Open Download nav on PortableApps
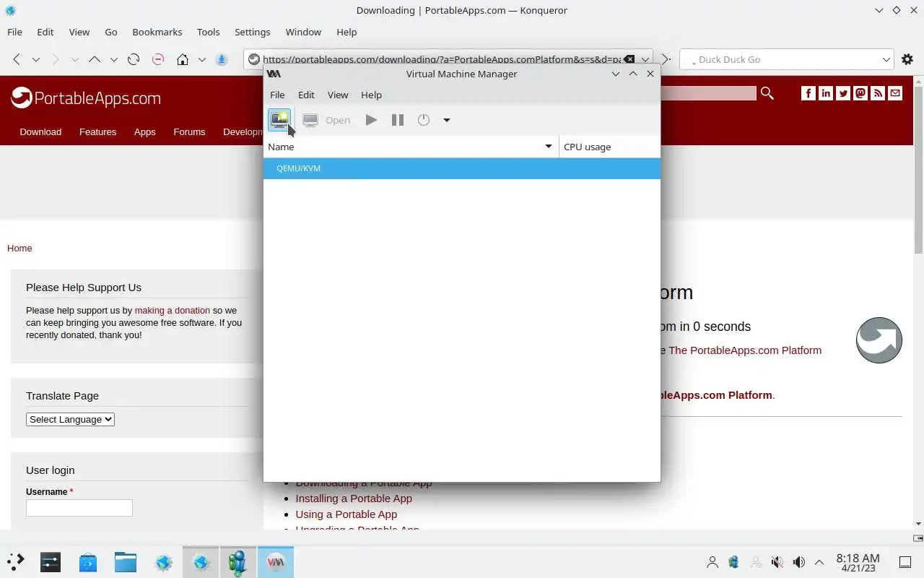The image size is (924, 578). click(40, 131)
